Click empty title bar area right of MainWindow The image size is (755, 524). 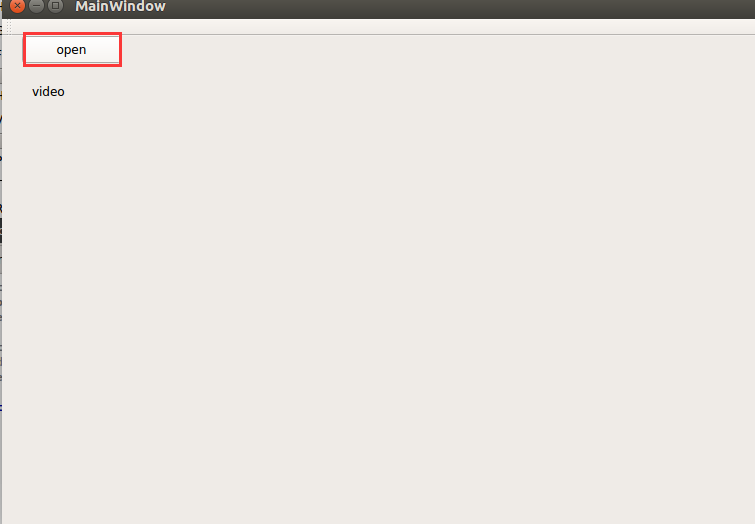coord(457,7)
